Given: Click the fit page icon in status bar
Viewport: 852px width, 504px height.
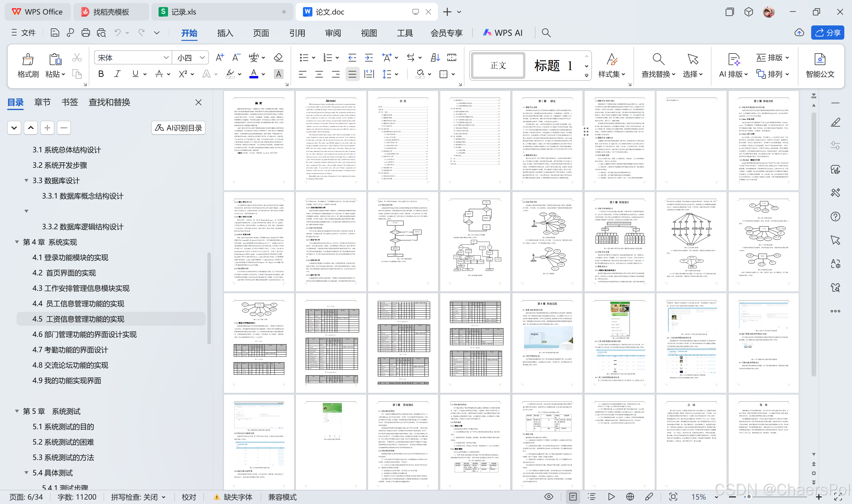Looking at the screenshot, I should coord(673,497).
